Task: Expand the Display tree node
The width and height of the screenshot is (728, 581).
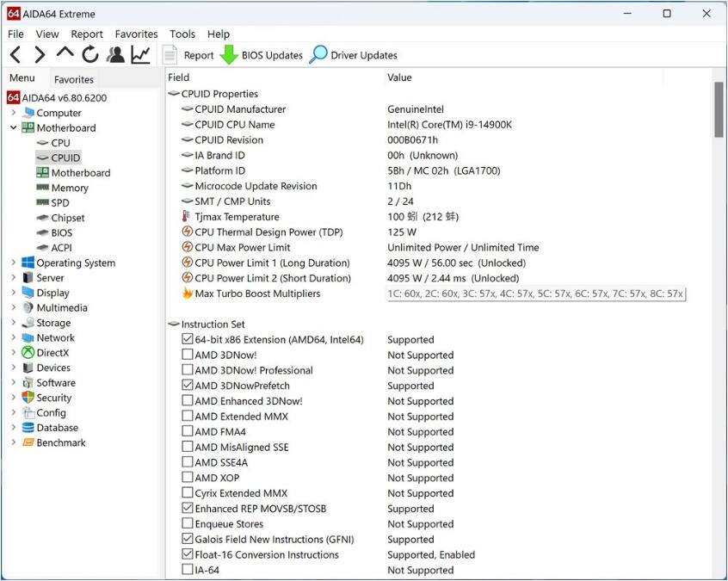Action: (13, 292)
